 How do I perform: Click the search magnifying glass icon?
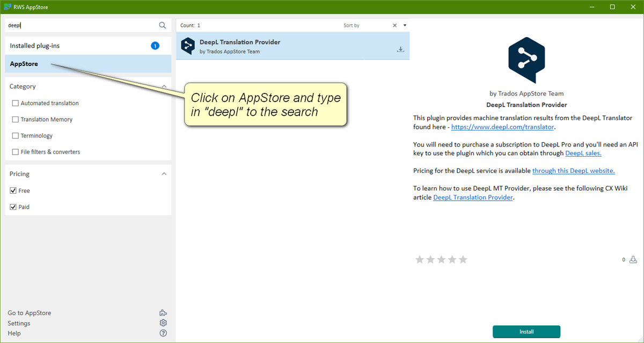[162, 25]
